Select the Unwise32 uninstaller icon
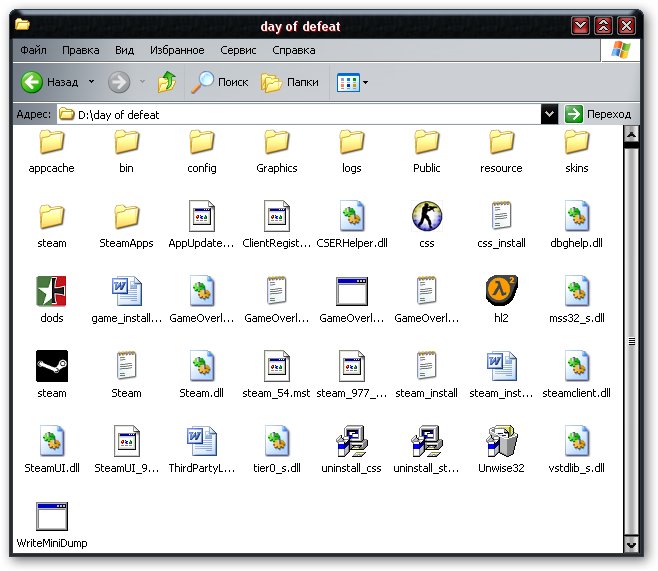Viewport: 658px width, 571px height. tap(501, 441)
